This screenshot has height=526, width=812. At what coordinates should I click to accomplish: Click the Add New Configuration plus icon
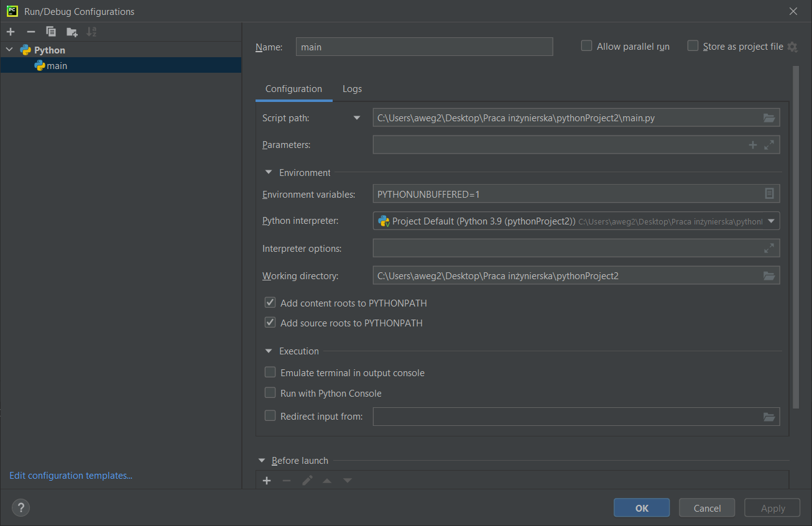click(11, 32)
